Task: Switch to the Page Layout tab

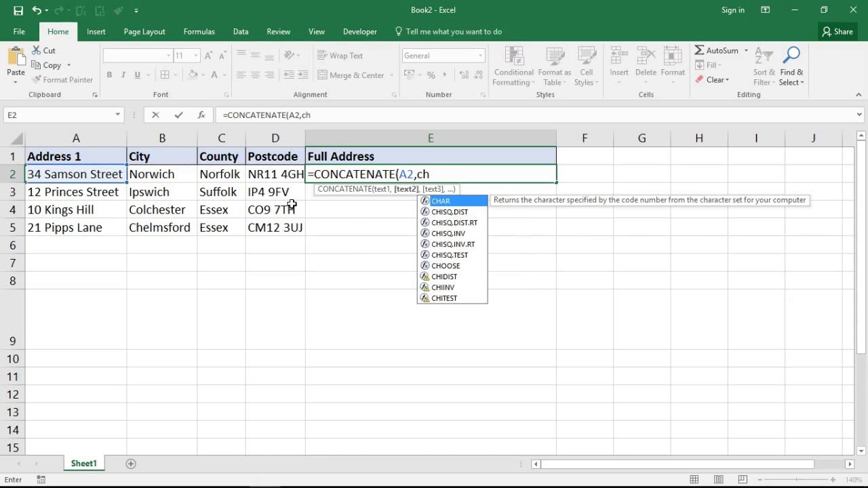Action: pos(144,32)
